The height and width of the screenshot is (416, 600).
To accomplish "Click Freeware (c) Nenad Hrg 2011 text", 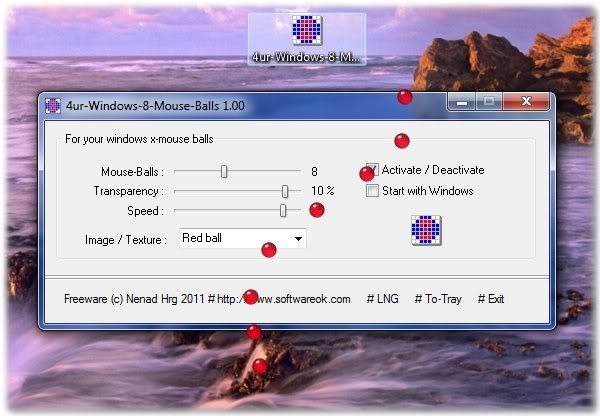I will pos(134,299).
